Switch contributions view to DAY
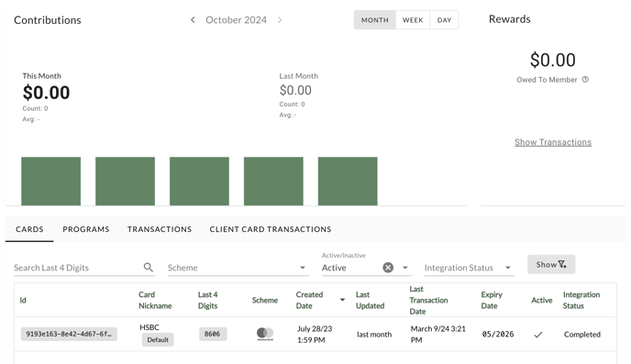Image resolution: width=631 pixels, height=364 pixels. pyautogui.click(x=444, y=20)
